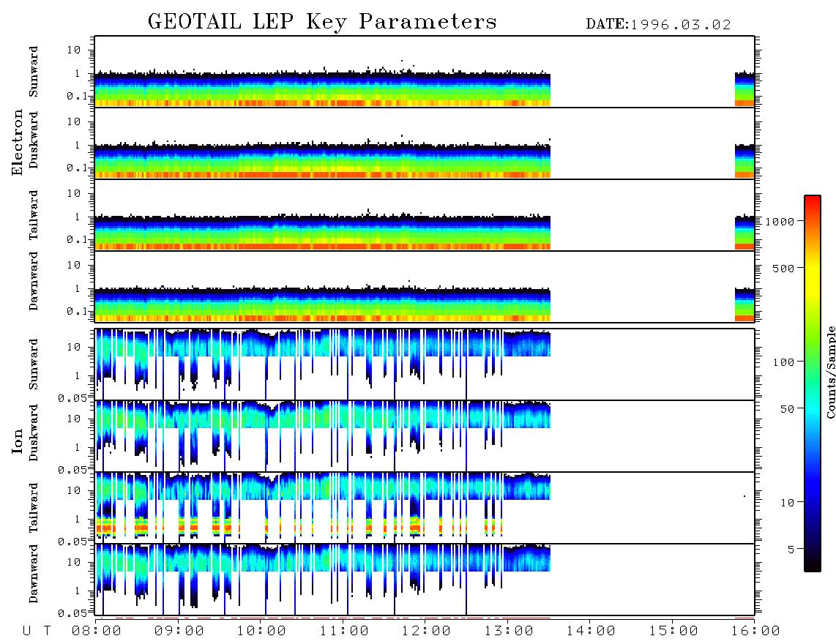This screenshot has height=644, width=836.
Task: Click the "13:00" time tick label
Action: (509, 631)
